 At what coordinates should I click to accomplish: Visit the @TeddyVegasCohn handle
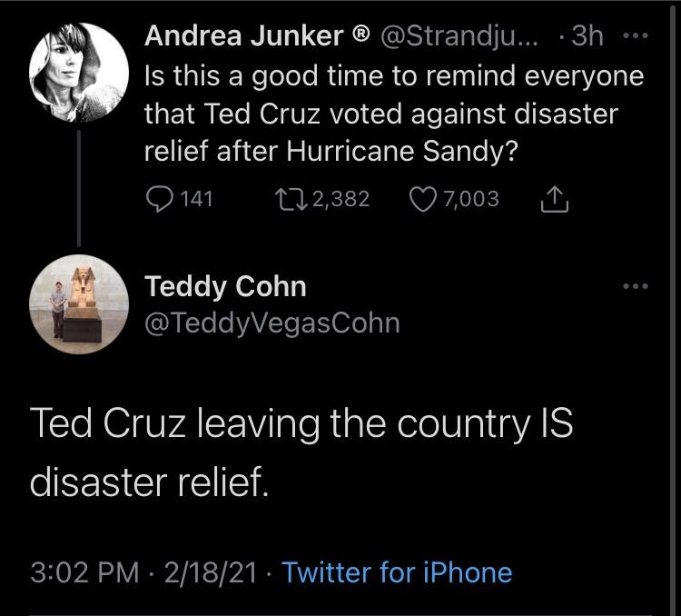[x=272, y=323]
